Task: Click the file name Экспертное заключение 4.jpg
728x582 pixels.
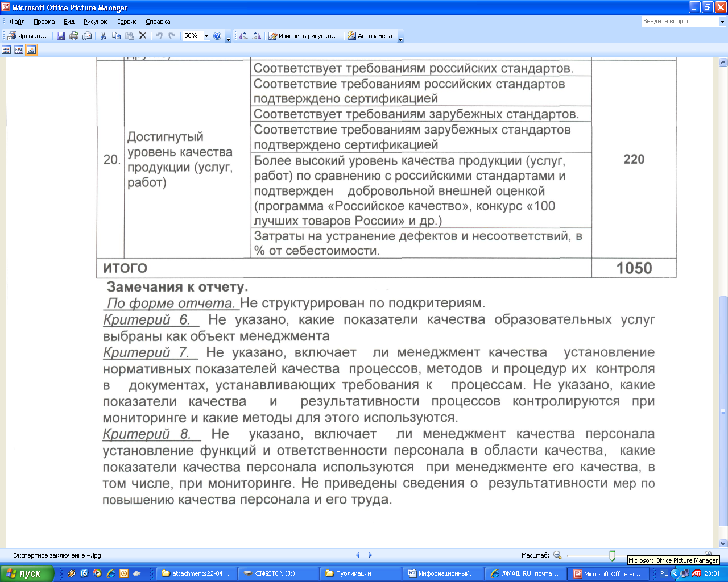Action: pos(57,555)
